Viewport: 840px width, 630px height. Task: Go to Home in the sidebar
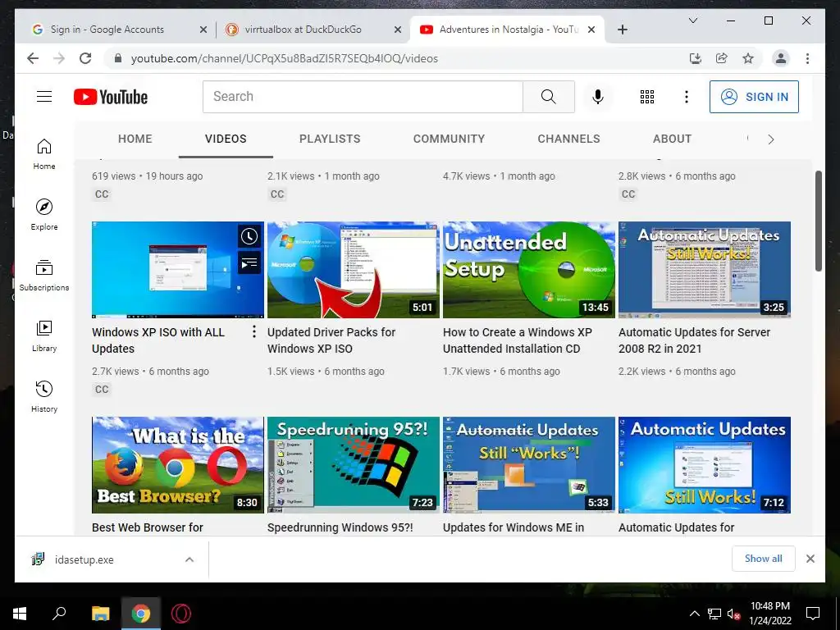click(44, 153)
